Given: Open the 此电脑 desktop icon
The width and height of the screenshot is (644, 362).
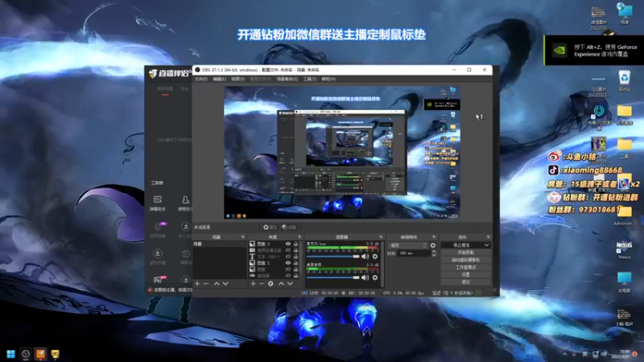Looking at the screenshot, I should (x=625, y=282).
